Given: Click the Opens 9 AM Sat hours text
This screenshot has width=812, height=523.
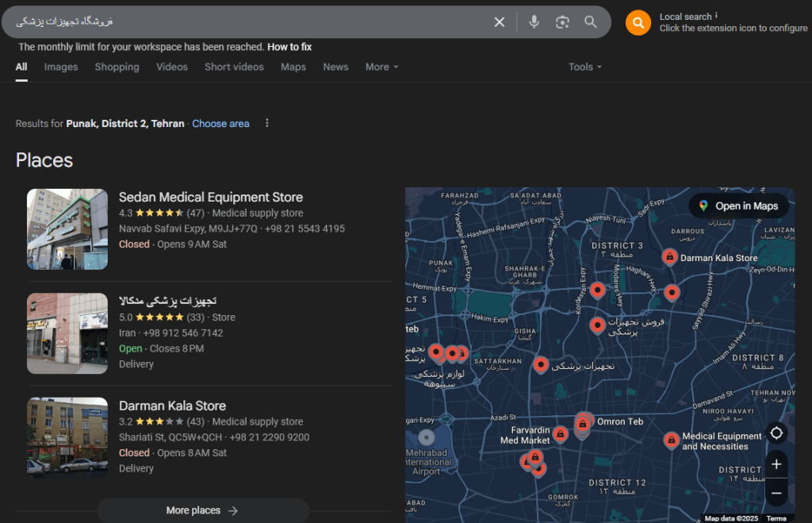Looking at the screenshot, I should coord(192,244).
